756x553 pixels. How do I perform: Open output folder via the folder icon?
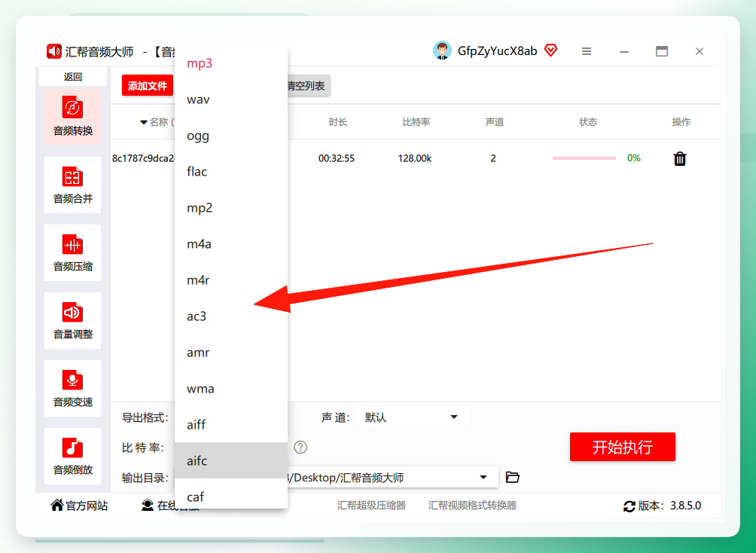point(513,477)
